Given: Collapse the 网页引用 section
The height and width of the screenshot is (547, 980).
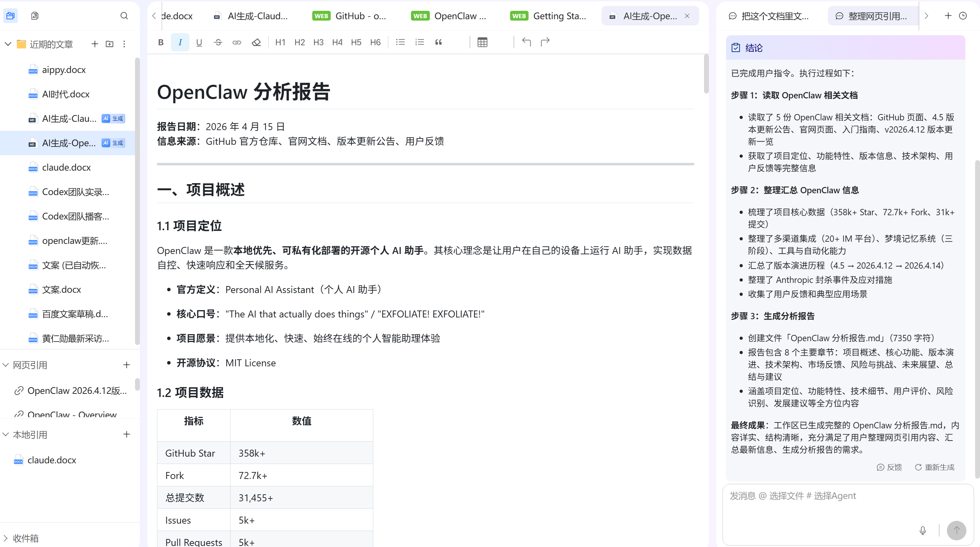Looking at the screenshot, I should [x=5, y=365].
